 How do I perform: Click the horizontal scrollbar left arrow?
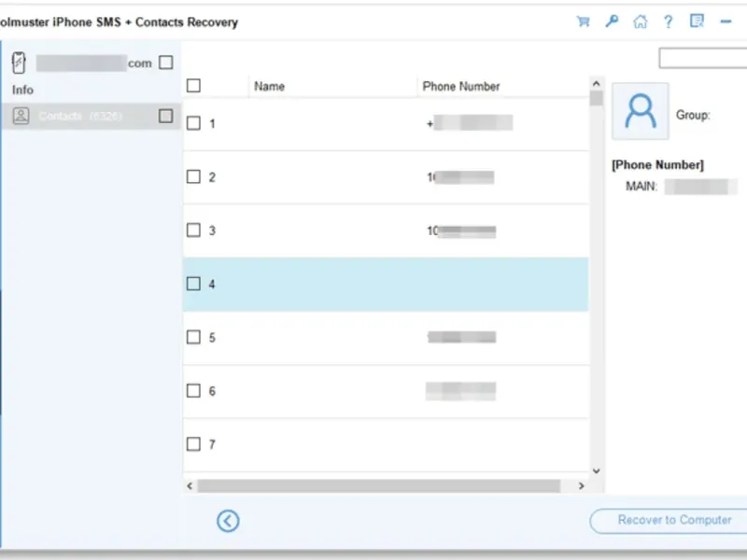click(190, 485)
